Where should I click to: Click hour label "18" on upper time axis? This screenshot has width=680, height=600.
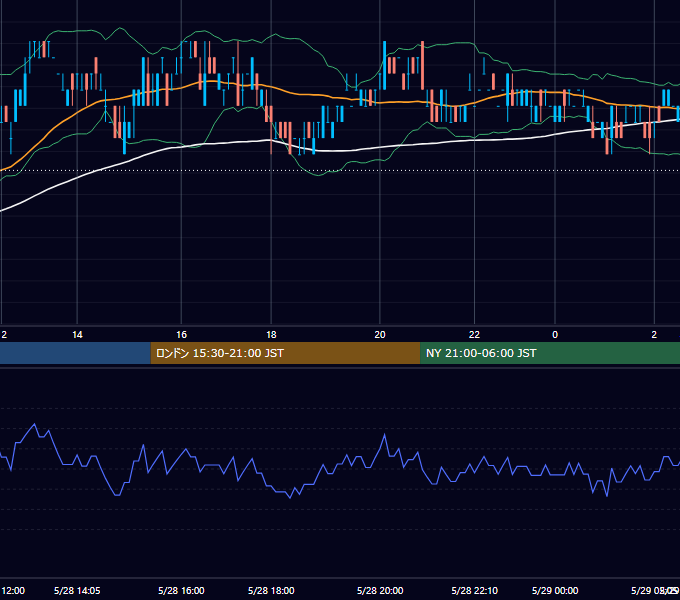[271, 335]
